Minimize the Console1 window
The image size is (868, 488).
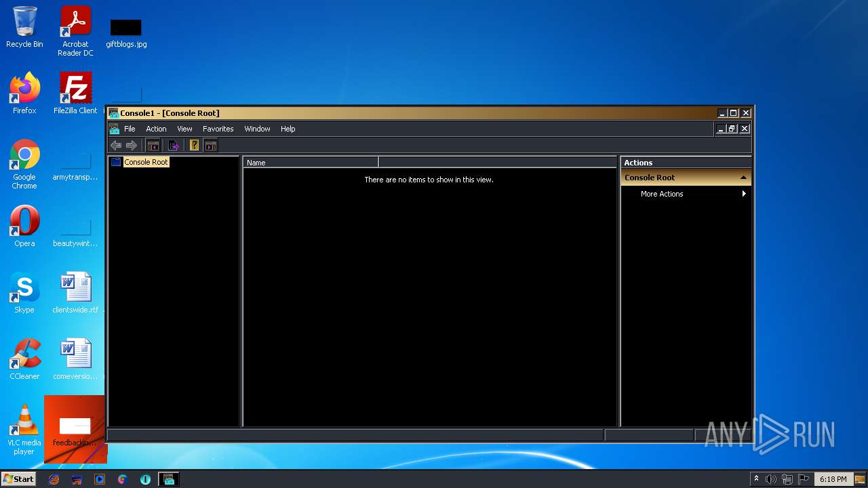(x=723, y=113)
